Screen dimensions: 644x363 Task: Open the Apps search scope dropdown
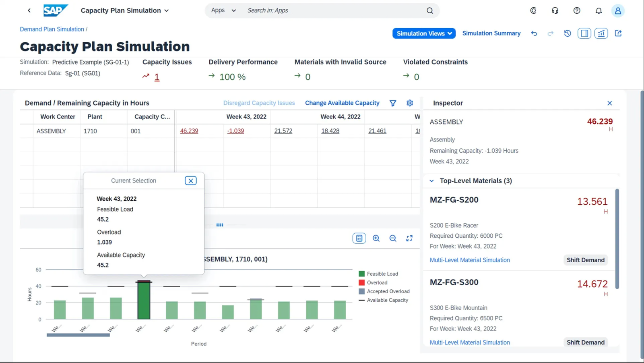[x=223, y=10]
